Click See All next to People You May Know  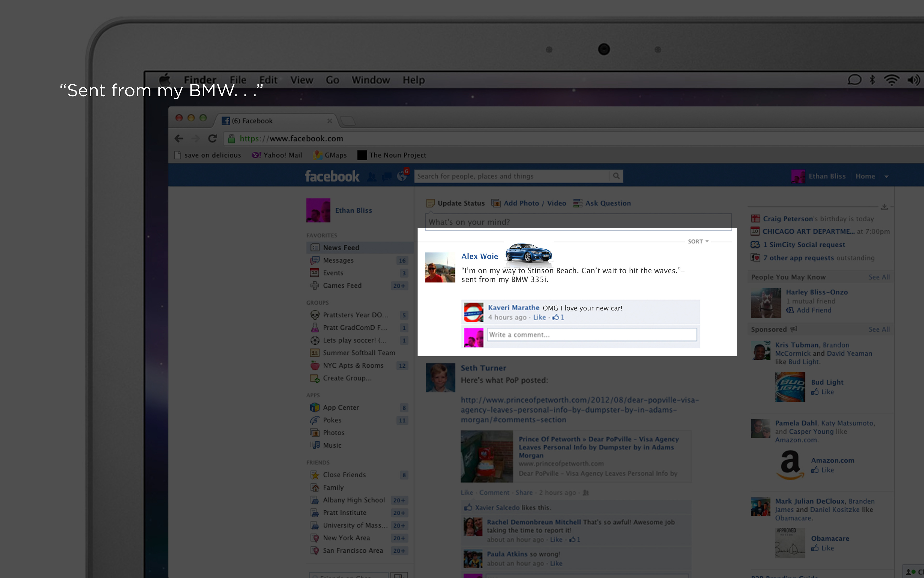(x=879, y=277)
